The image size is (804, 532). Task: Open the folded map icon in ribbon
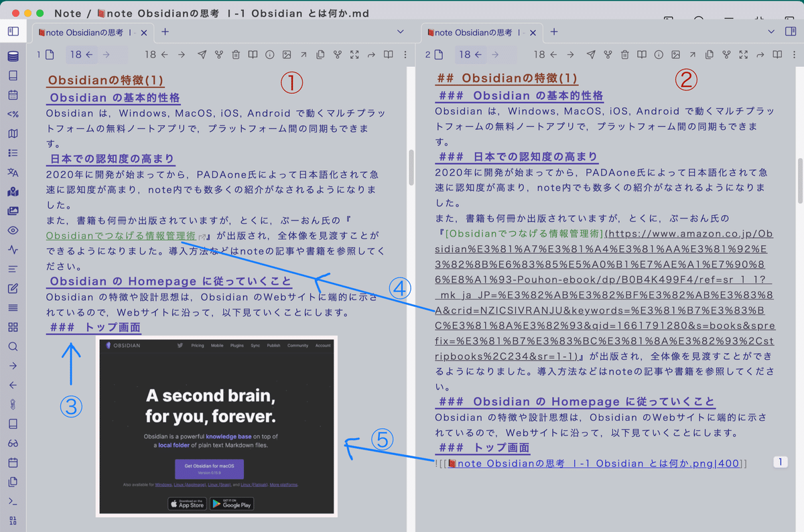pos(13,134)
